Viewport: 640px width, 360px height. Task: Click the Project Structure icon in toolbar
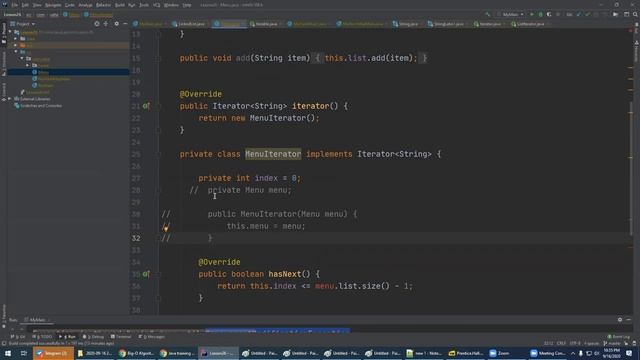(x=616, y=15)
